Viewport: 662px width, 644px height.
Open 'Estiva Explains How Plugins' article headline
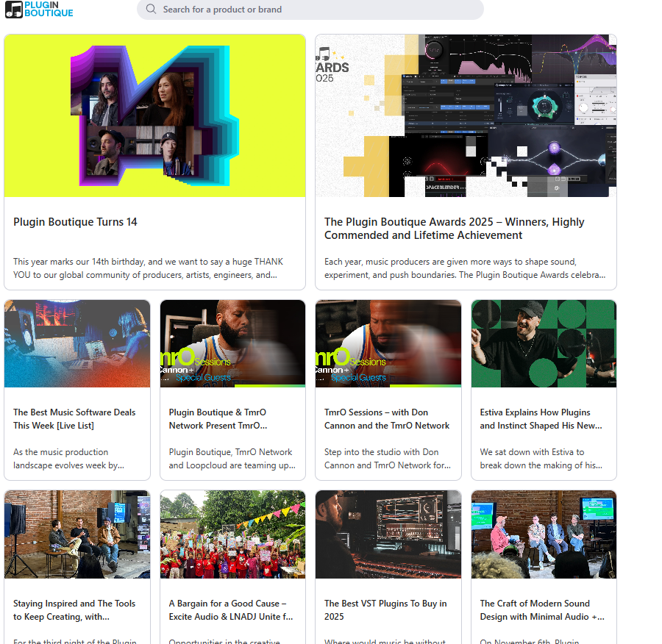(541, 419)
